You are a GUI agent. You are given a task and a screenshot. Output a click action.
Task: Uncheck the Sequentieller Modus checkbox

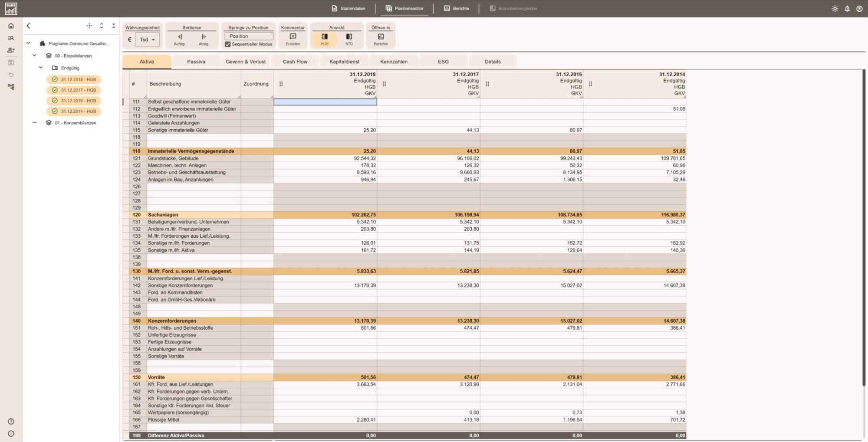tap(228, 44)
